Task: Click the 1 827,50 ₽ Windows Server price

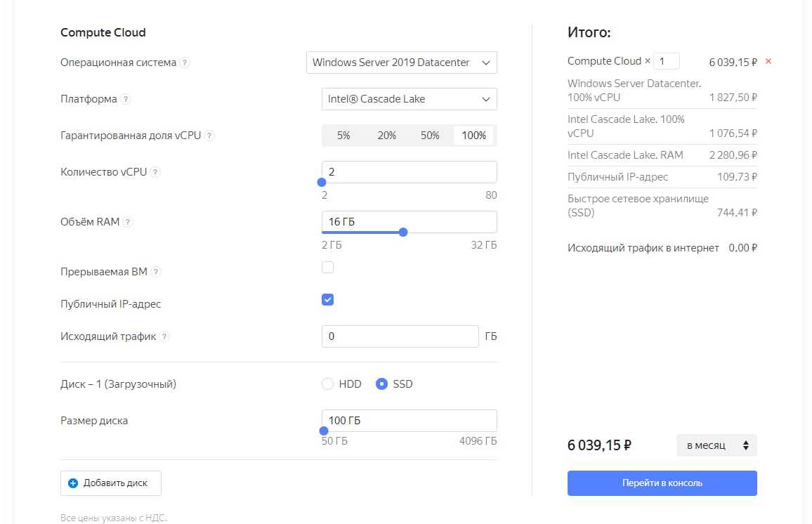Action: [x=733, y=98]
